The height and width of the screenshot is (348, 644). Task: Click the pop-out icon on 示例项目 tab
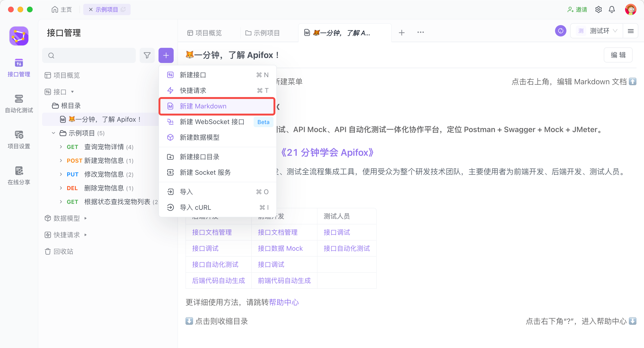coord(123,9)
